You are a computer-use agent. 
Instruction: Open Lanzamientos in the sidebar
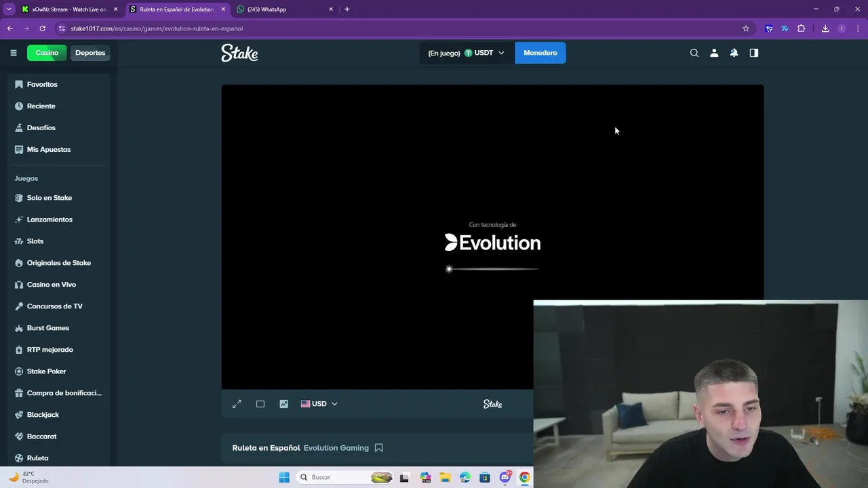tap(60, 220)
